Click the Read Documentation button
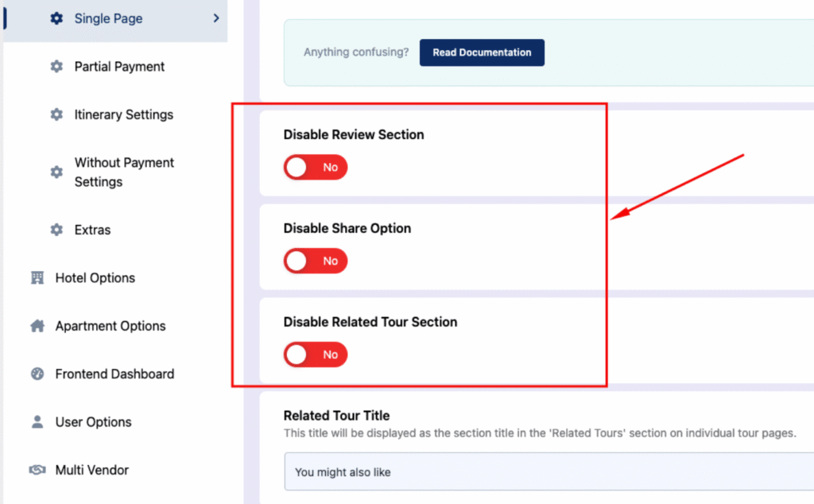Viewport: 814px width, 504px height. pyautogui.click(x=482, y=52)
